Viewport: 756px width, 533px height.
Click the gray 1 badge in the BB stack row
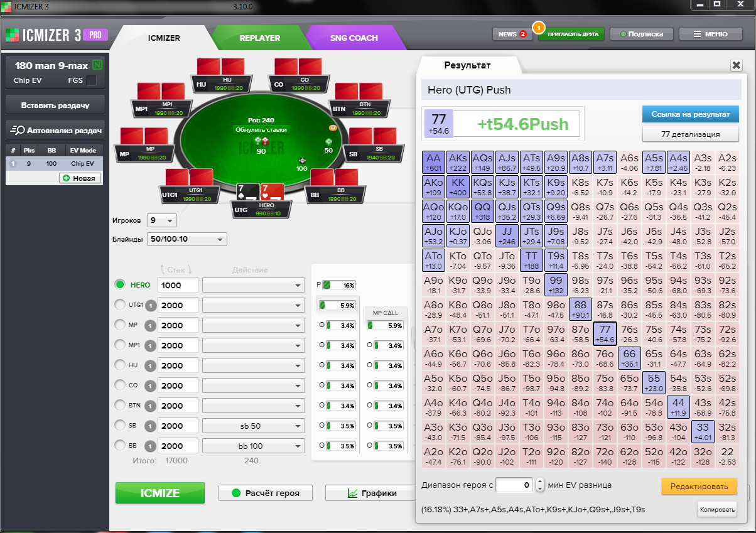150,446
